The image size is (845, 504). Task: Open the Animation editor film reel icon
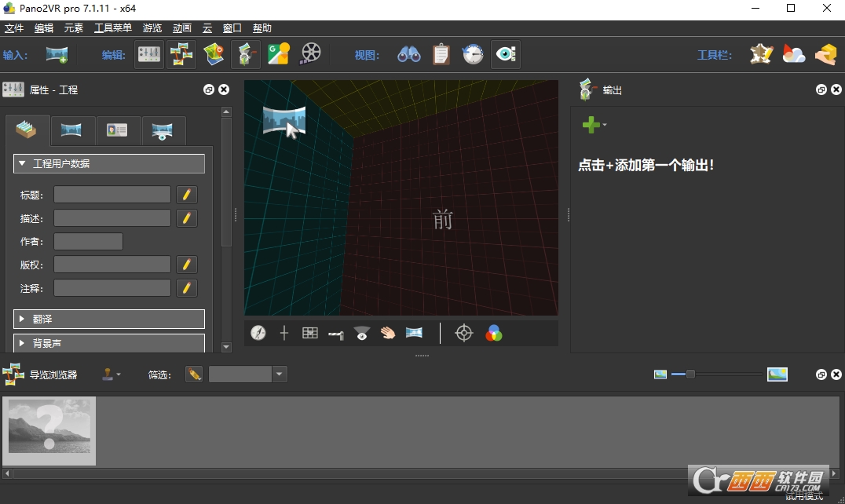pos(310,54)
